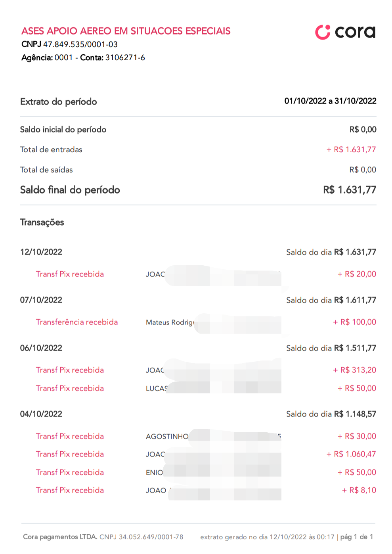Click the R$ 1.060,47 transaction amount
392x554 pixels.
click(351, 454)
